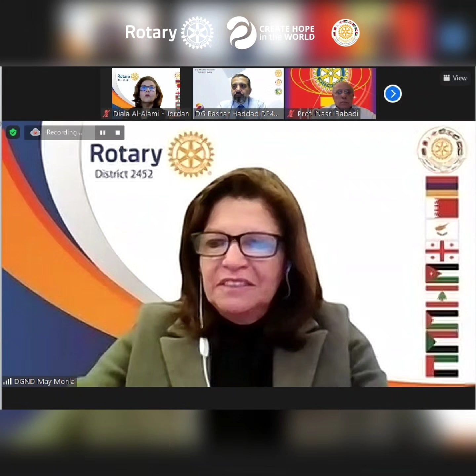Click muted microphone icon beside Prof. Nasri Rabadi
This screenshot has width=476, height=476.
point(291,114)
